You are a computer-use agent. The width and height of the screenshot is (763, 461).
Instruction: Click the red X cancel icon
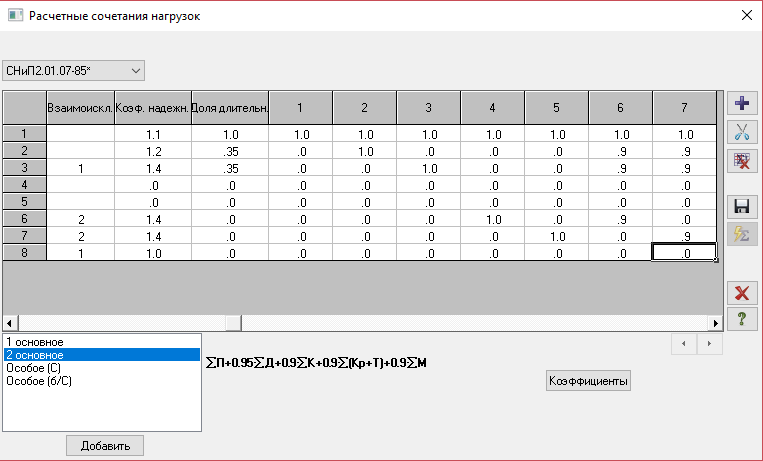pyautogui.click(x=742, y=293)
